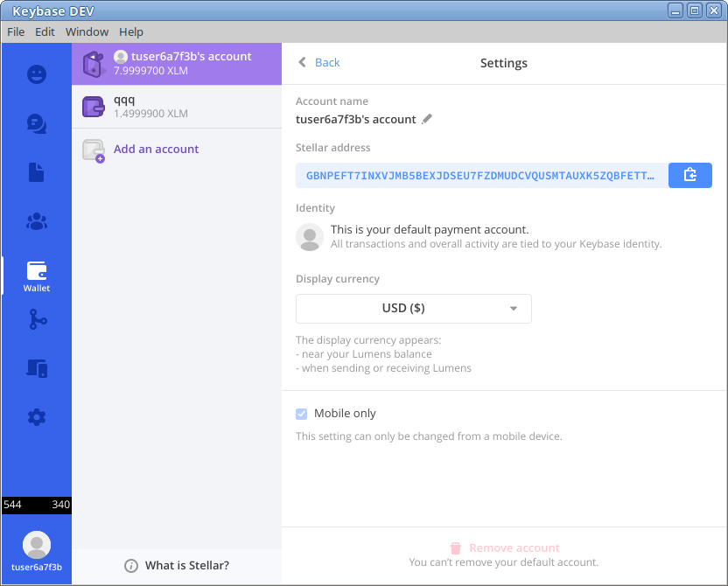Screen dimensions: 728x586
Task: Click the back chevron arrow
Action: click(302, 62)
